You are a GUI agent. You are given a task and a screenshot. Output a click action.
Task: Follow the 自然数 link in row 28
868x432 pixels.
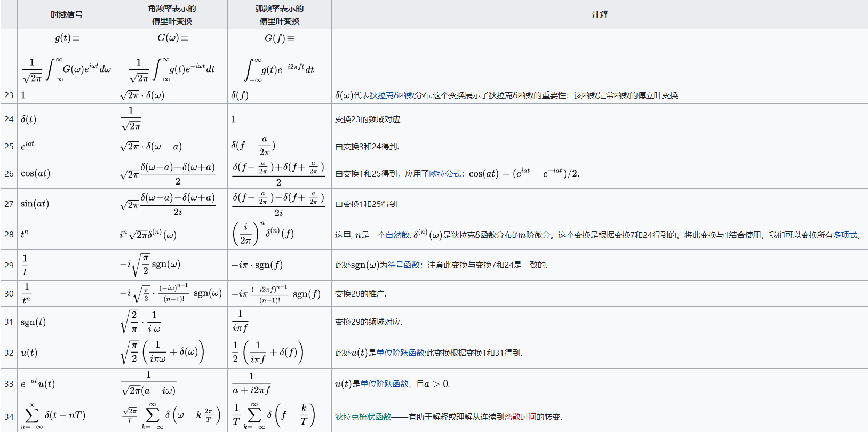pyautogui.click(x=397, y=235)
